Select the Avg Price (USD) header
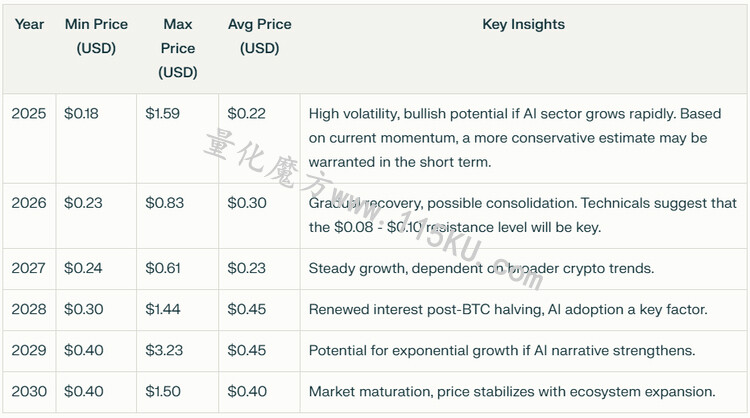Screen dimensions: 750x418 click(x=259, y=36)
